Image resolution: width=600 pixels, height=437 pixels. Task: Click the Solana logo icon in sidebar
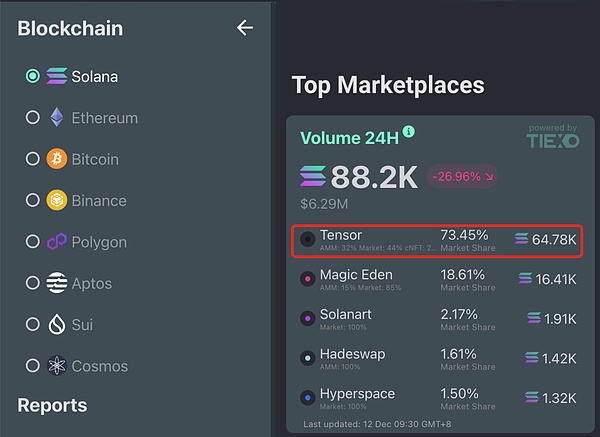point(57,76)
